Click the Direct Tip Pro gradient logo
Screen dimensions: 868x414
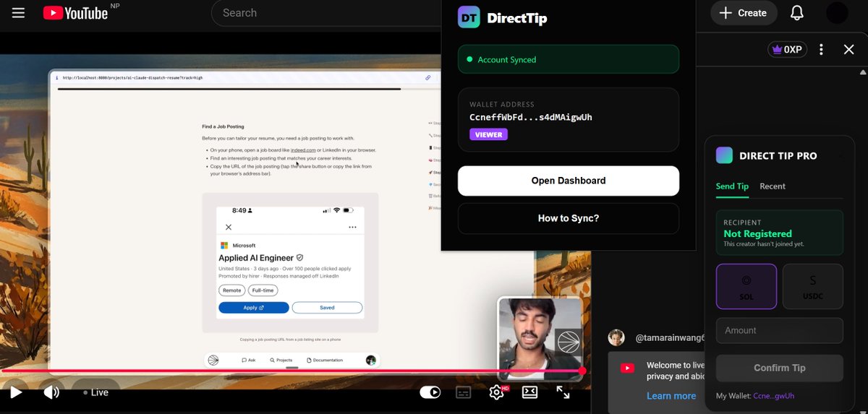click(724, 155)
